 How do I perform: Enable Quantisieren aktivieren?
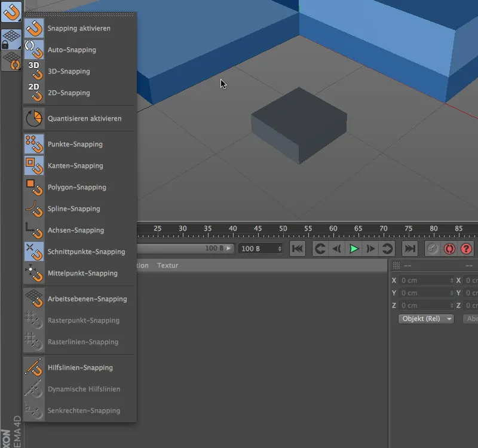pos(80,118)
